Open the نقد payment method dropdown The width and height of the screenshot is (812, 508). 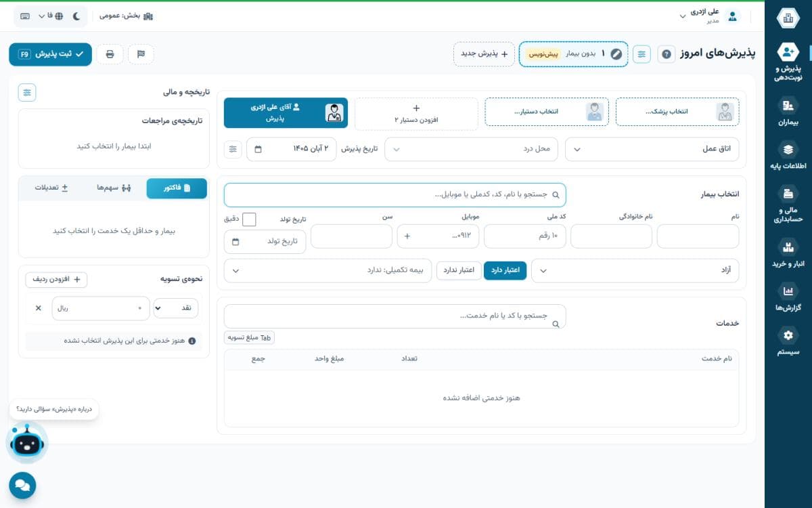(177, 308)
